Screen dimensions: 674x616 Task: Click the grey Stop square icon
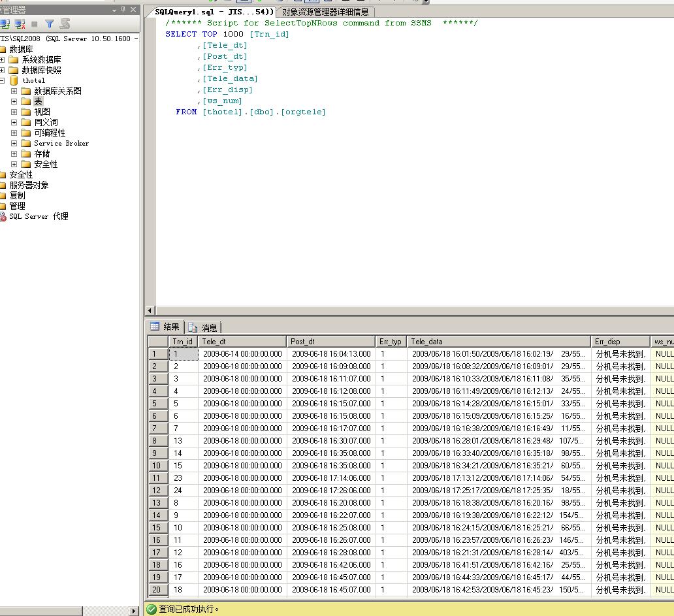tap(35, 24)
